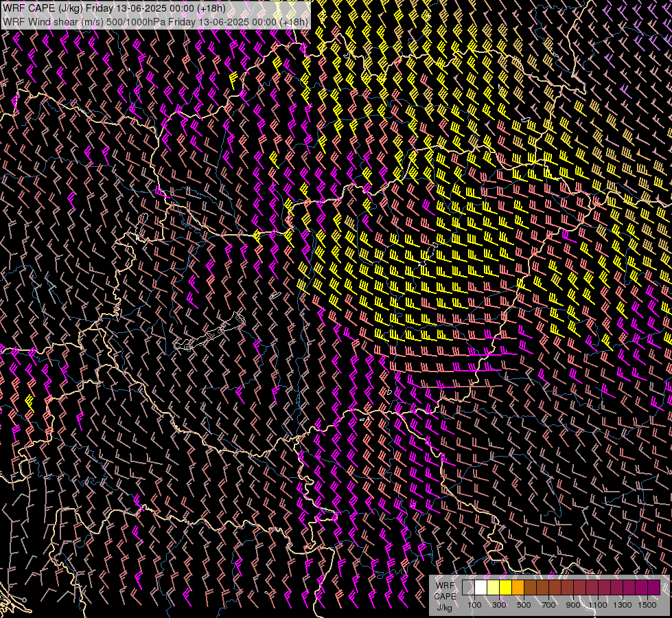
Task: Click the last purple CAPE legend swatch
Action: click(653, 588)
